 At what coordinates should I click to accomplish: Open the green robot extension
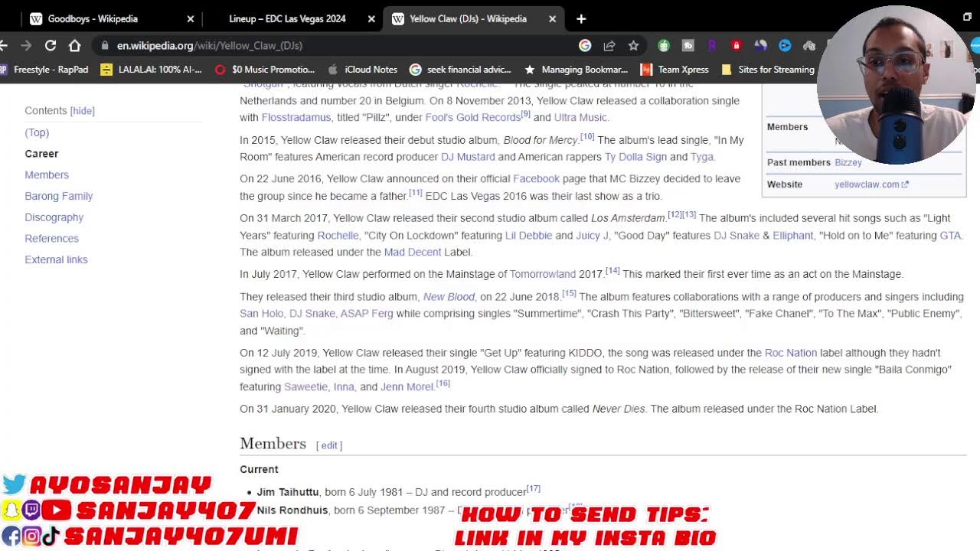tap(664, 45)
